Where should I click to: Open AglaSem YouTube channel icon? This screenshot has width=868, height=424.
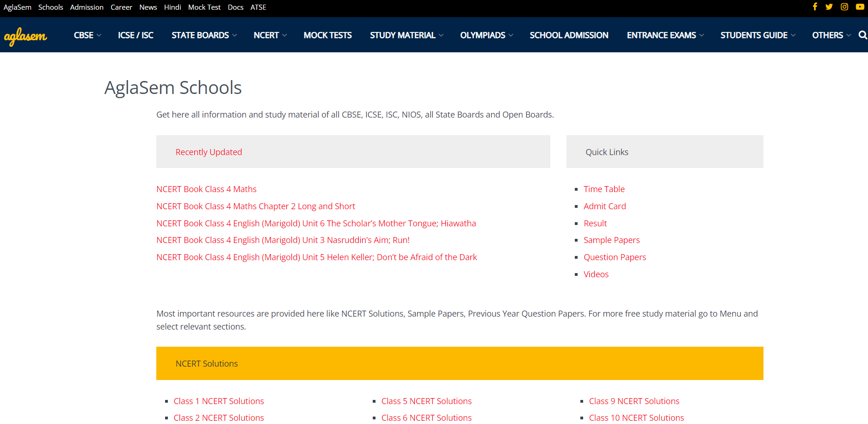coord(860,6)
